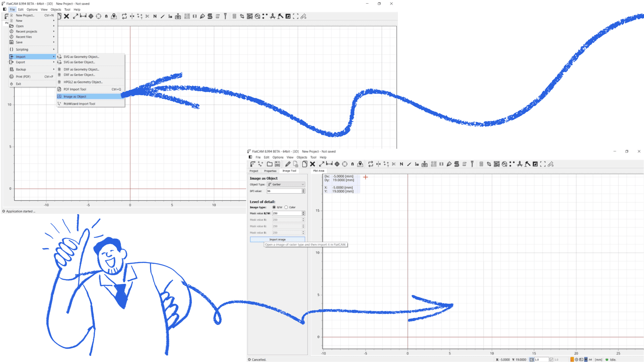This screenshot has width=644, height=362.
Task: Toggle the grid gap link checkbox in status bar
Action: pos(551,360)
